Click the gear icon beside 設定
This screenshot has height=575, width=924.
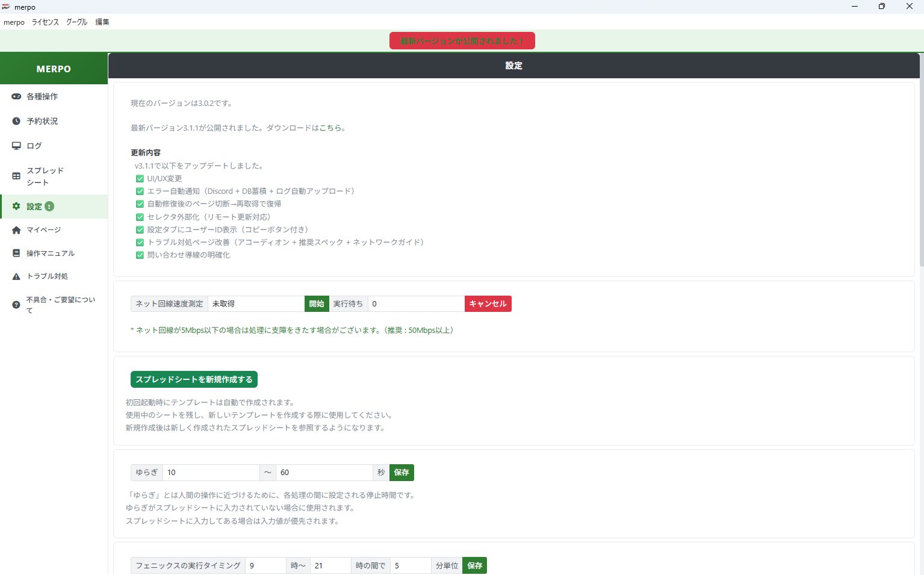[16, 207]
